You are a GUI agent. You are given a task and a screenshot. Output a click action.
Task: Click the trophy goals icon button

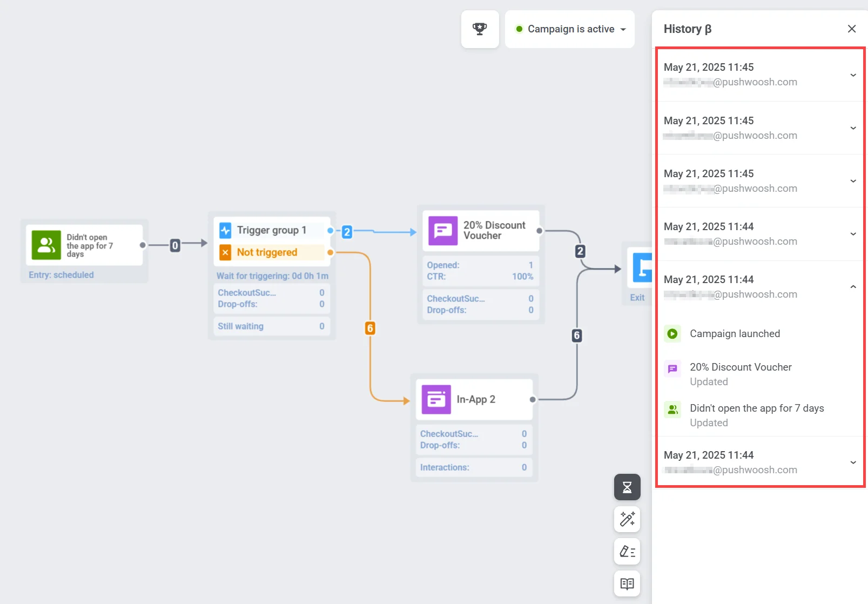click(480, 29)
